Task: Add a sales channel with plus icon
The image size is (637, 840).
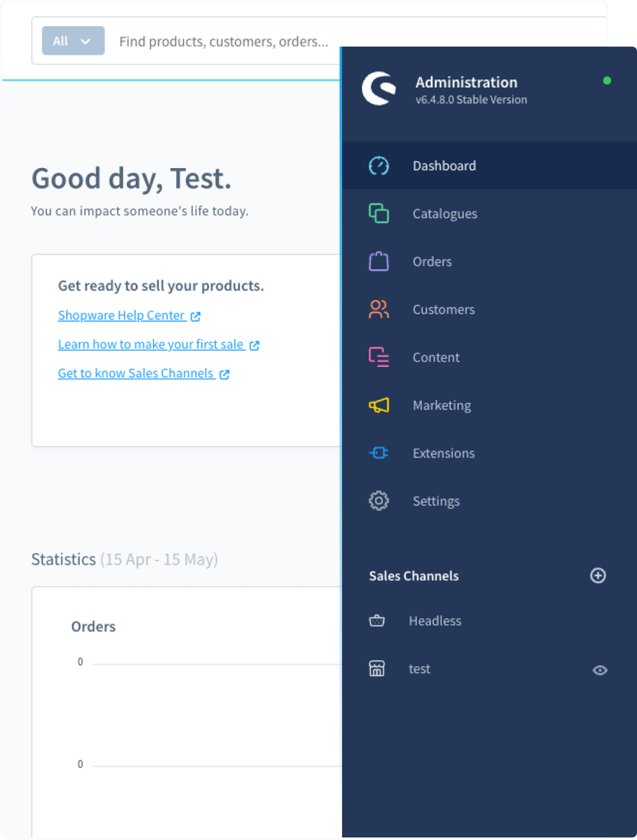Action: pos(598,576)
